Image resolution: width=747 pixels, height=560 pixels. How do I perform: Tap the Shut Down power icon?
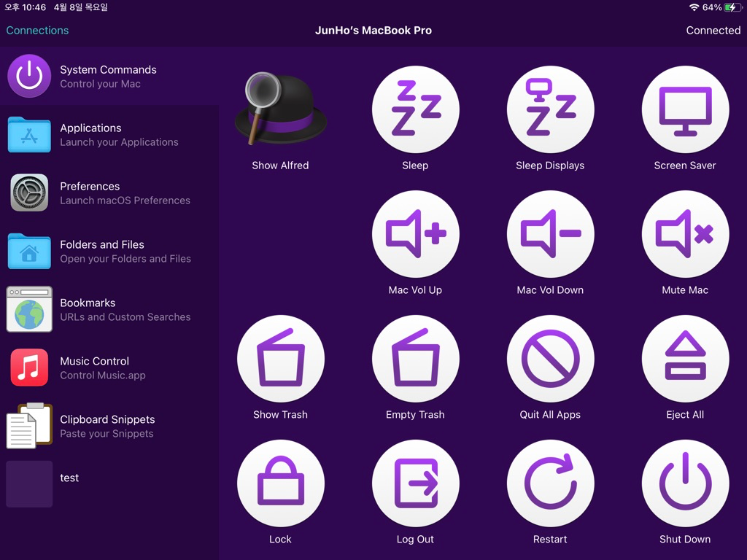[685, 483]
